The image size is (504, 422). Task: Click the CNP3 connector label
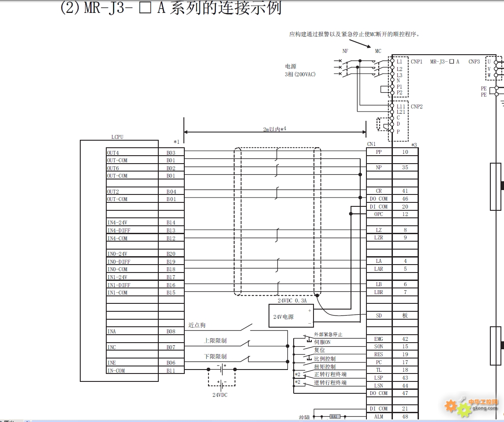pos(474,62)
